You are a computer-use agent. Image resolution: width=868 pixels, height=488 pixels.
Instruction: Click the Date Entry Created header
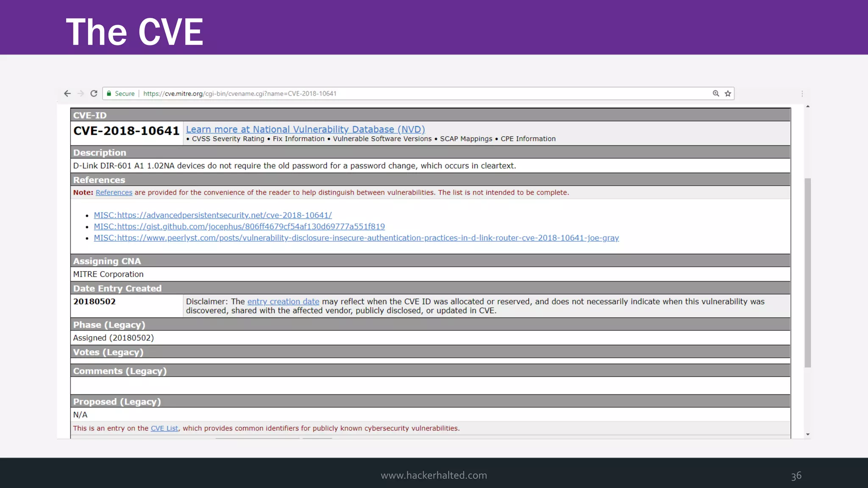[x=430, y=288]
